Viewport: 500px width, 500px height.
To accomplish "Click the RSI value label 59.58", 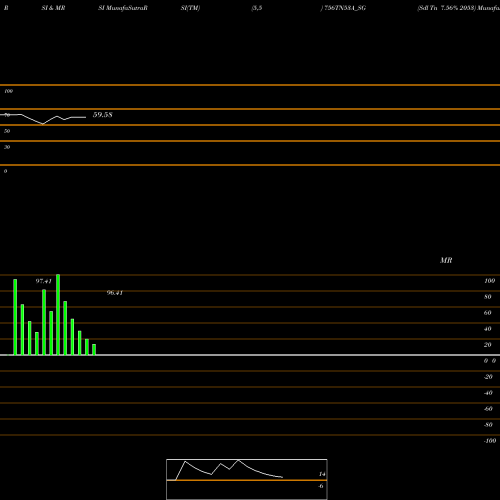I will pos(103,115).
